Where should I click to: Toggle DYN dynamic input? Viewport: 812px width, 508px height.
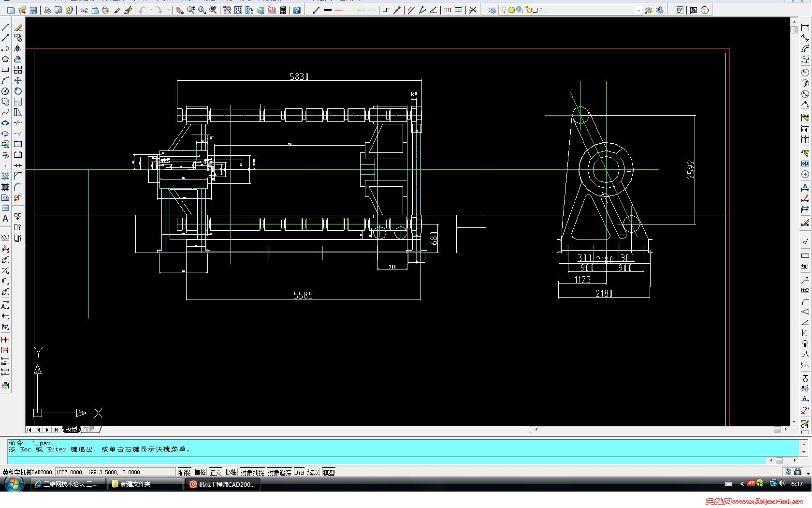300,472
